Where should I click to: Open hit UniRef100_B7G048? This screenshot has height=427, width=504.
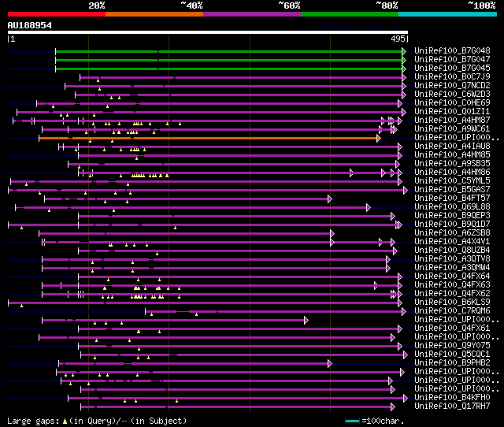point(452,50)
